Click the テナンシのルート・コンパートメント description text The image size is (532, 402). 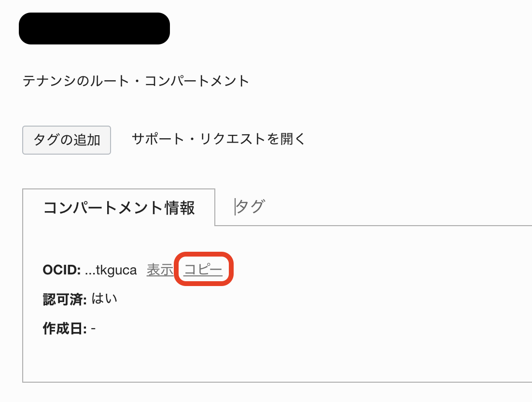tap(136, 81)
